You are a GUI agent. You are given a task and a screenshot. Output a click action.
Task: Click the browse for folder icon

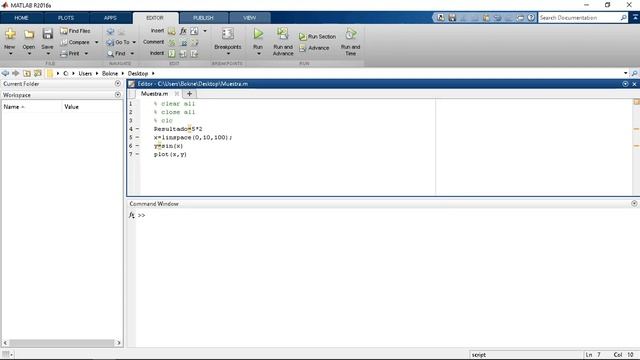click(38, 73)
